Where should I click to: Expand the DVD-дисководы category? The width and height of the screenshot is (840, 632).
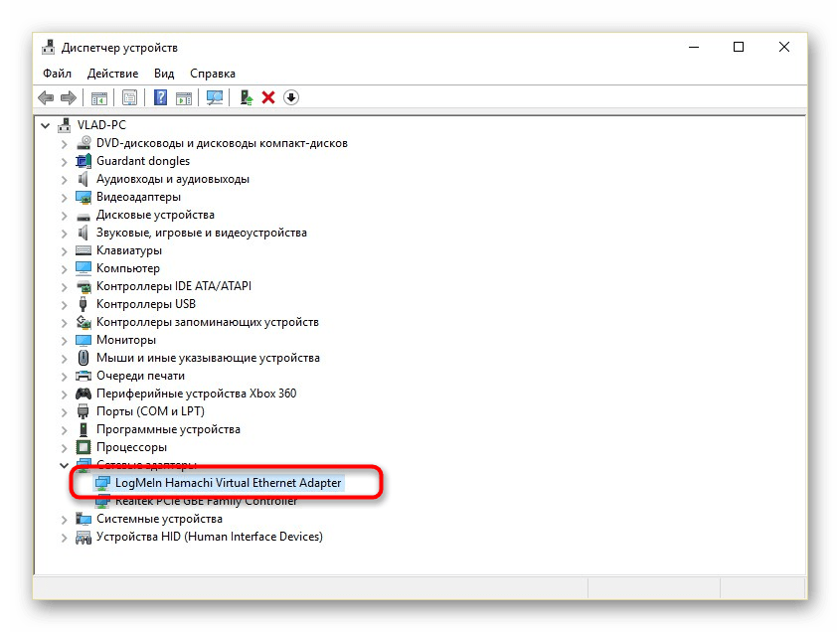(65, 143)
